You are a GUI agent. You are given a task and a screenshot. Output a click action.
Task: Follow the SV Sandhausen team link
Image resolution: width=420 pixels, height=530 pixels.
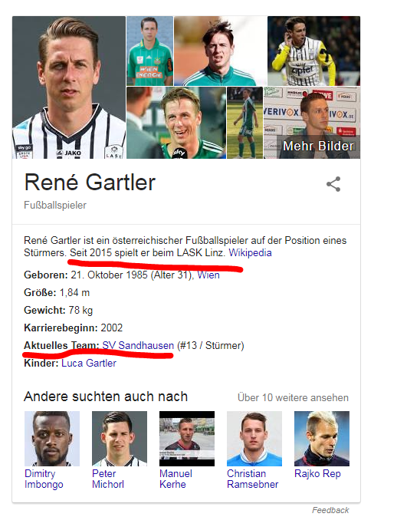pos(138,345)
